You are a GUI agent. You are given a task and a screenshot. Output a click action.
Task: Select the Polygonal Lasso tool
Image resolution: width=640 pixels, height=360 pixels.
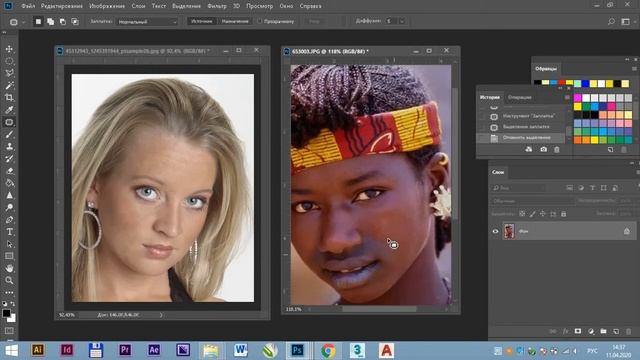coord(9,73)
